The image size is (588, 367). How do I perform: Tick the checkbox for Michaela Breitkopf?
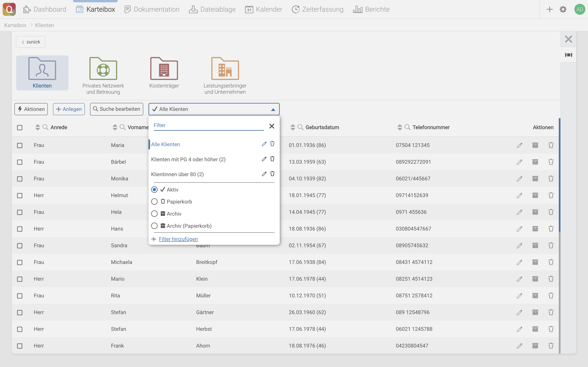(20, 262)
